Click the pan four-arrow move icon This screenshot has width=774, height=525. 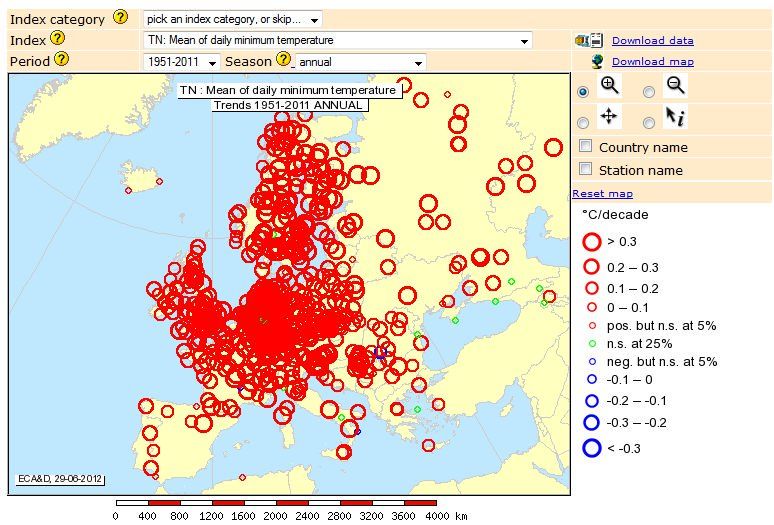point(609,116)
